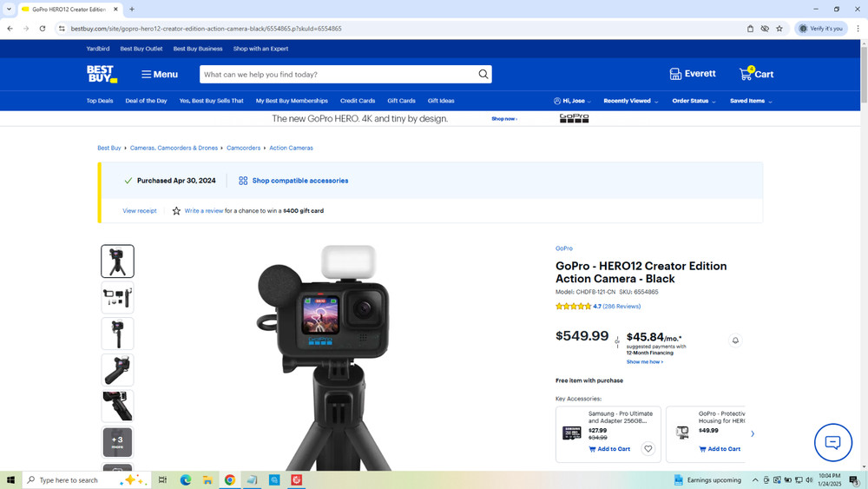The height and width of the screenshot is (489, 868).
Task: Reload the page
Action: (42, 29)
